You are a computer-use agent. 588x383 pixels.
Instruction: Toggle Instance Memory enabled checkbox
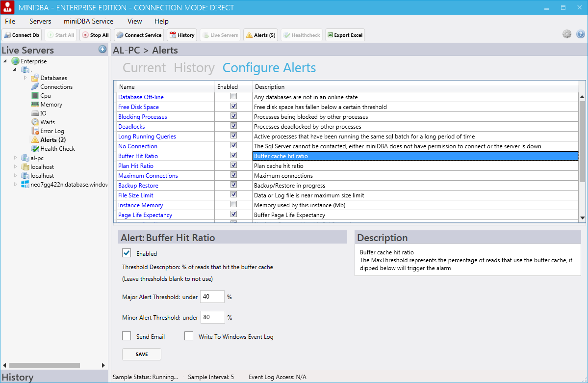tap(233, 205)
